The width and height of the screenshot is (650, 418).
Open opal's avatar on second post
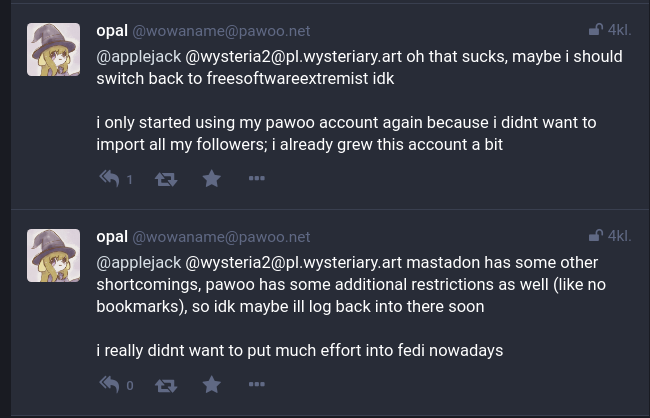coord(53,255)
